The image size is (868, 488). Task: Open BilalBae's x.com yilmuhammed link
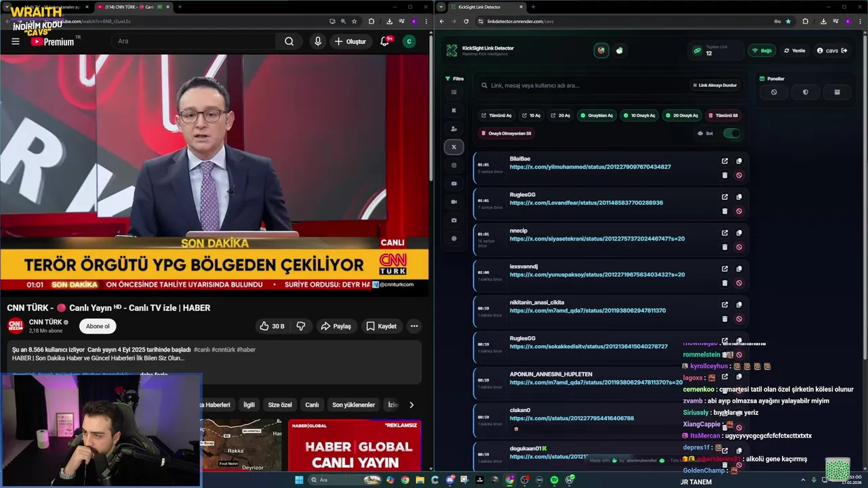590,167
